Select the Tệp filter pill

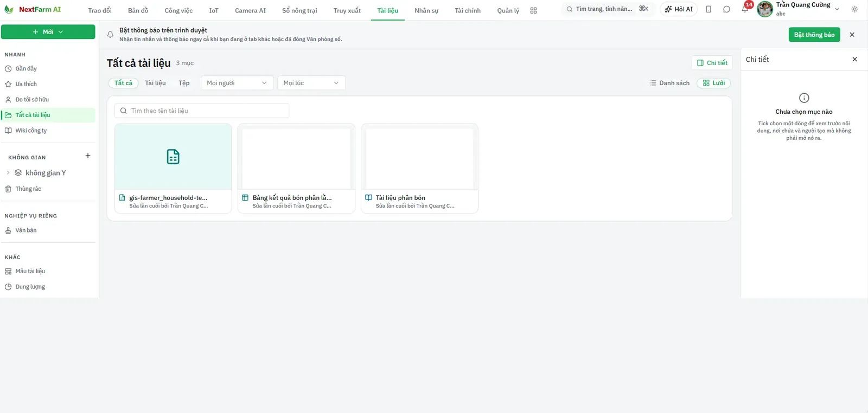coord(184,83)
